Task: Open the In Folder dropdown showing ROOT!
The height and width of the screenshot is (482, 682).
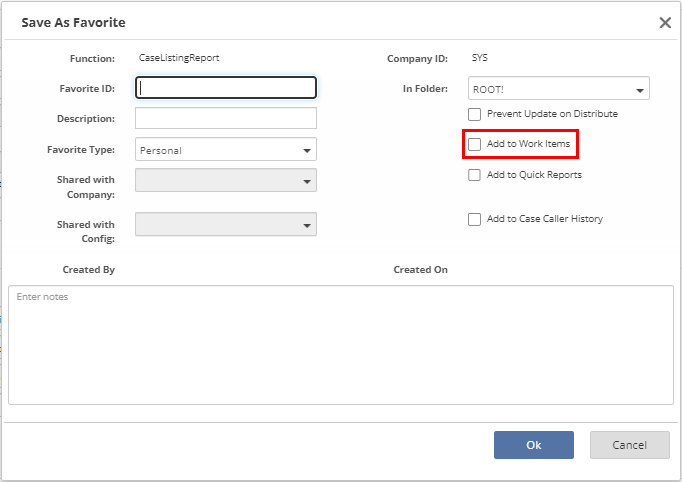Action: point(559,89)
